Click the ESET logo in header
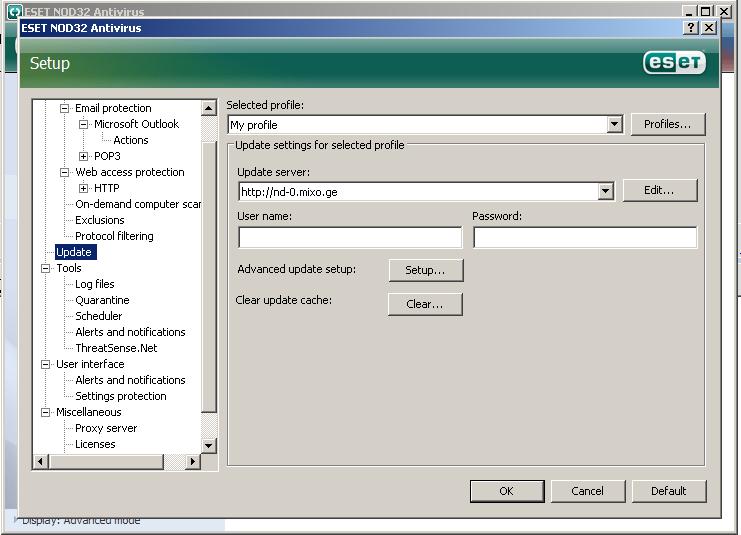Image resolution: width=741 pixels, height=535 pixels. (x=674, y=62)
